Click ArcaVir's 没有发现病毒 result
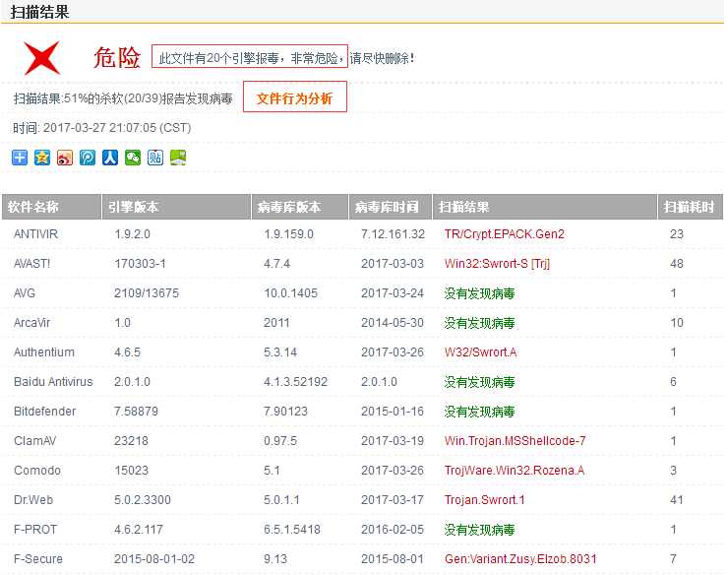The image size is (728, 575). point(479,323)
